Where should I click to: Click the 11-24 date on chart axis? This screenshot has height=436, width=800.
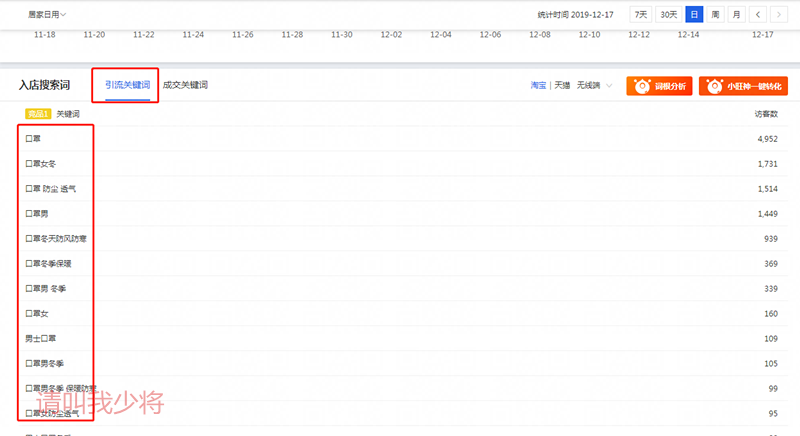pos(194,35)
